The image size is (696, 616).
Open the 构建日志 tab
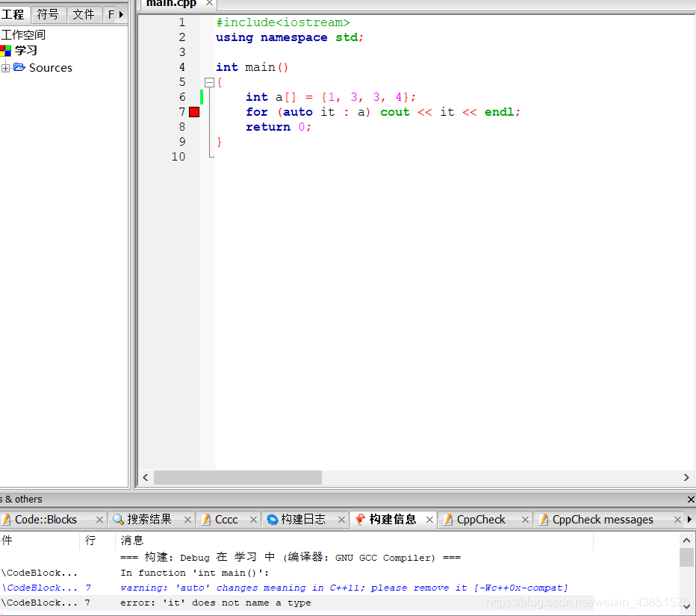pyautogui.click(x=302, y=520)
